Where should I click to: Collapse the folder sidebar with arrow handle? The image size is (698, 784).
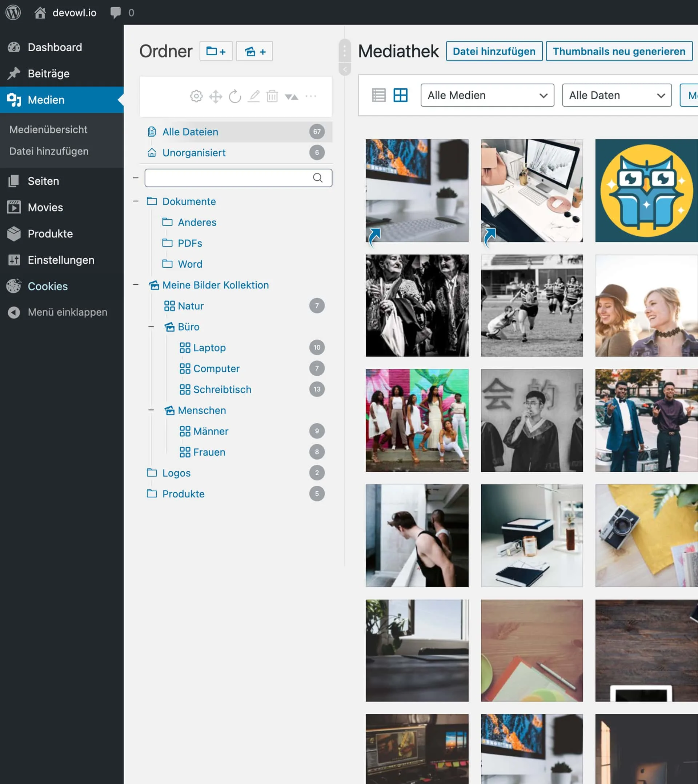[x=345, y=69]
